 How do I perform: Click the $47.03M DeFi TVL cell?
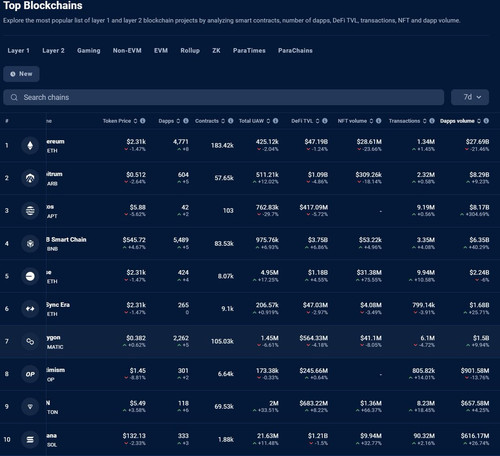pyautogui.click(x=315, y=305)
